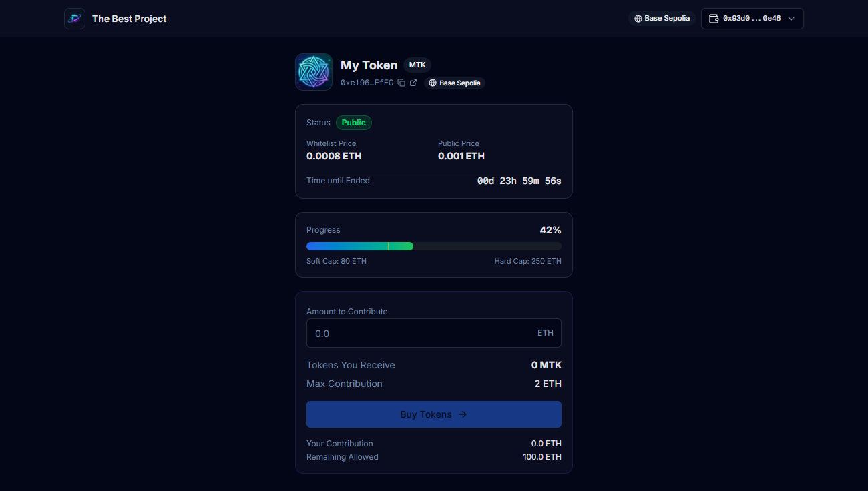
Task: Open the Base Sepolia network selector in the header
Action: pyautogui.click(x=662, y=18)
